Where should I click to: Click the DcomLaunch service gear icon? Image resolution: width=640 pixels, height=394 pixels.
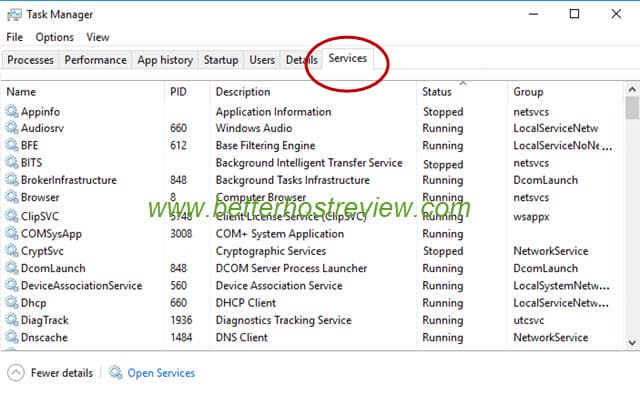[11, 268]
